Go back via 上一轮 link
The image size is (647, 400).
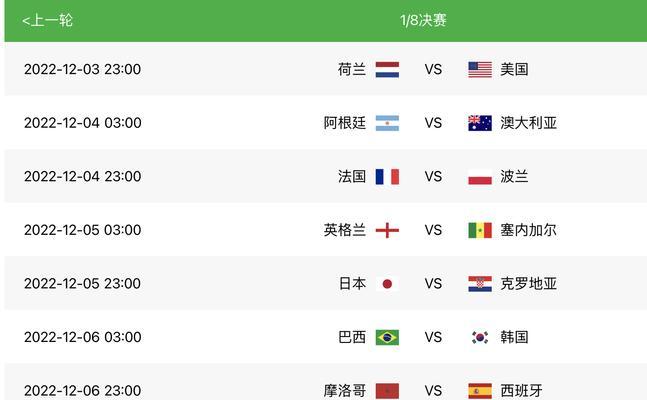click(47, 20)
